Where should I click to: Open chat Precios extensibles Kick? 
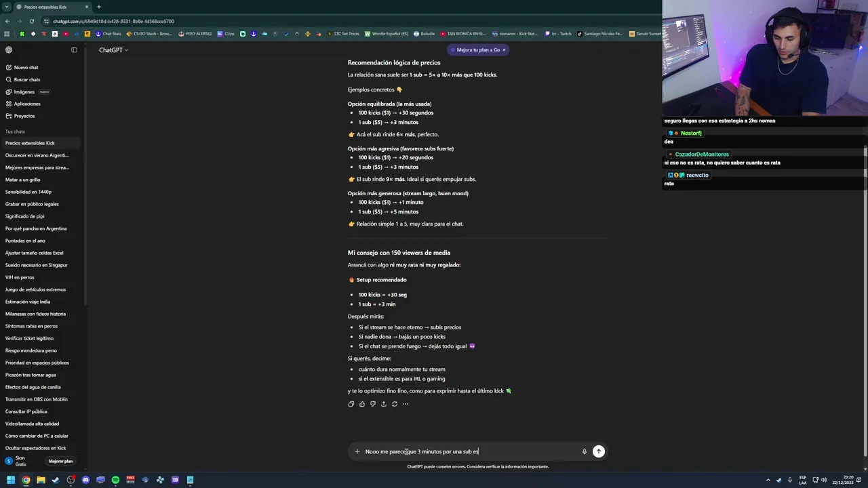41,143
